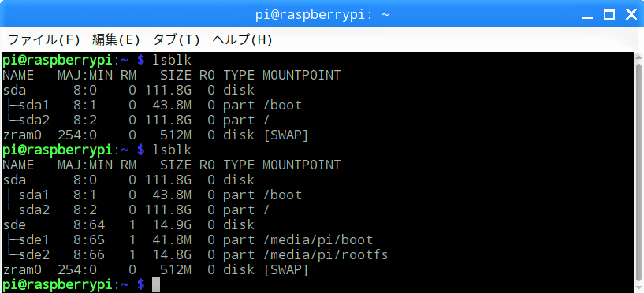Screen dimensions: 644x293
Task: Minimize the terminal window
Action: coord(587,16)
